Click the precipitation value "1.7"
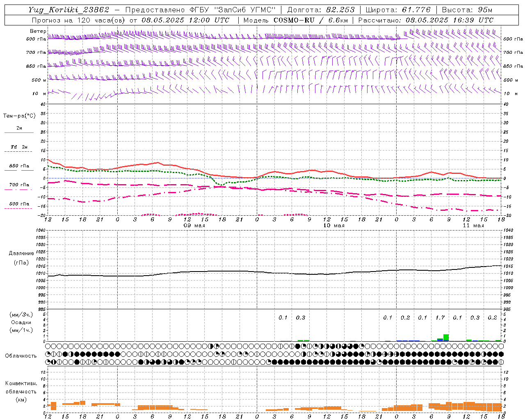 (440, 317)
